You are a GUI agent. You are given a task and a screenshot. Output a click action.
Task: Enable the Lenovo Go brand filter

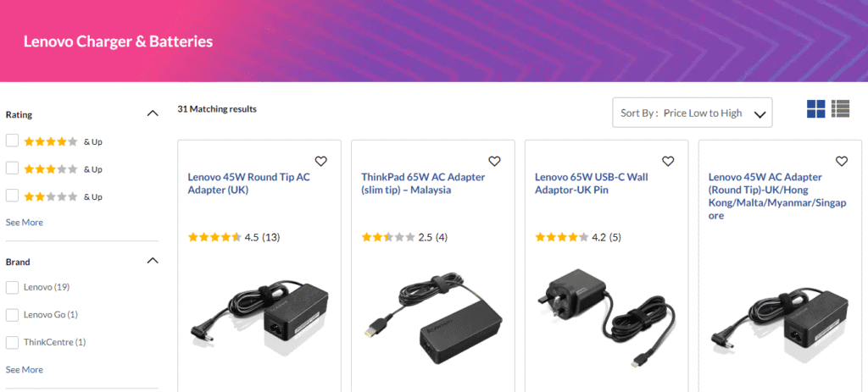pos(13,315)
